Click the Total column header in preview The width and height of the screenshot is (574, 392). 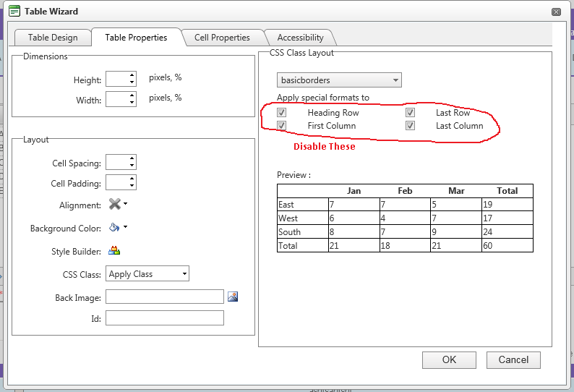point(507,191)
